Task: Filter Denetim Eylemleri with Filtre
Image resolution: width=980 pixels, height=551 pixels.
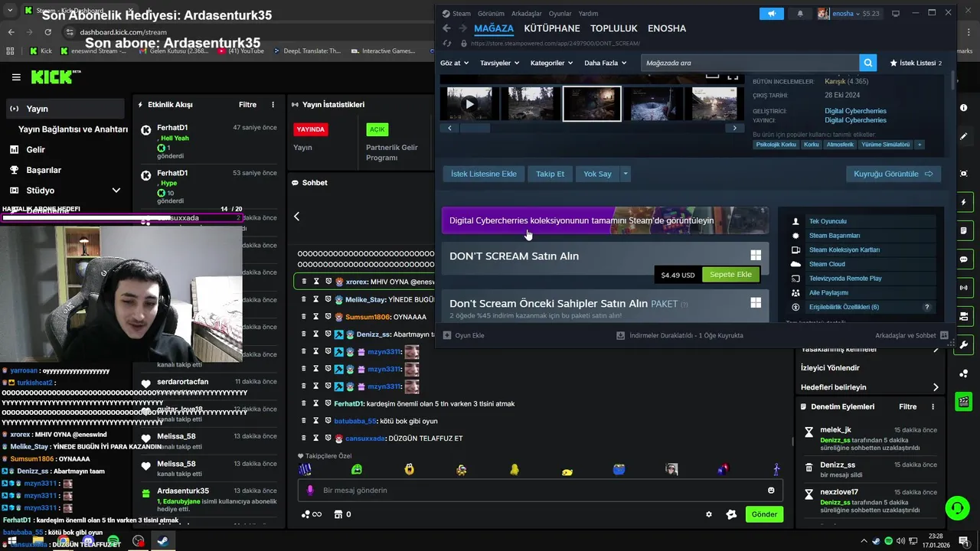Action: pyautogui.click(x=907, y=407)
